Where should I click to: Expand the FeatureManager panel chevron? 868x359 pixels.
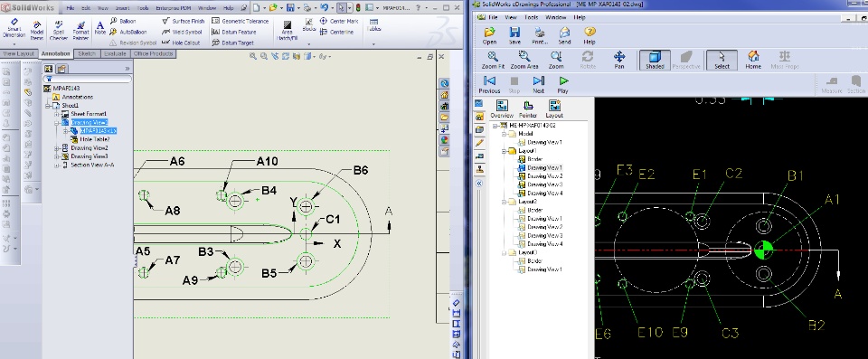point(127,69)
